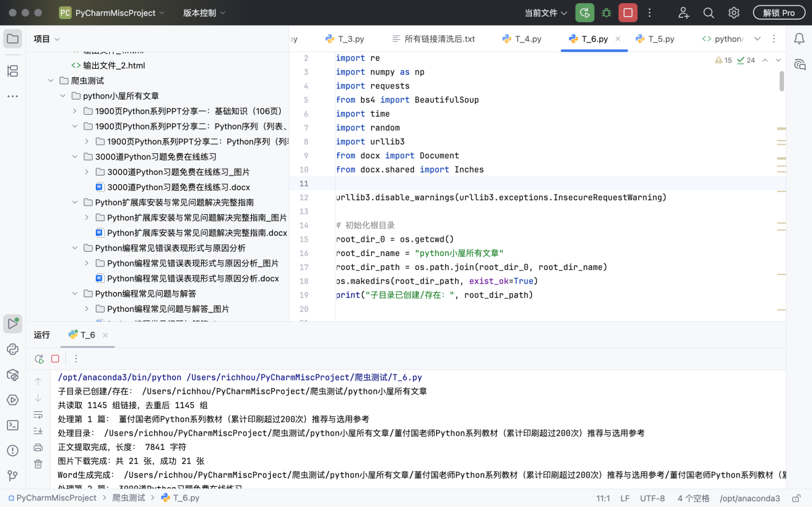Toggle read-only lock in status bar
812x507 pixels.
(797, 498)
